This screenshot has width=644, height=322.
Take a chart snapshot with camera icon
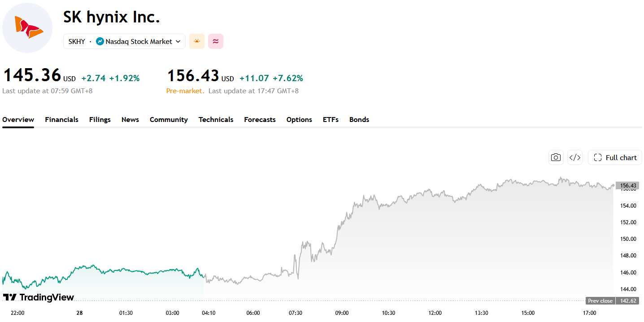[556, 157]
